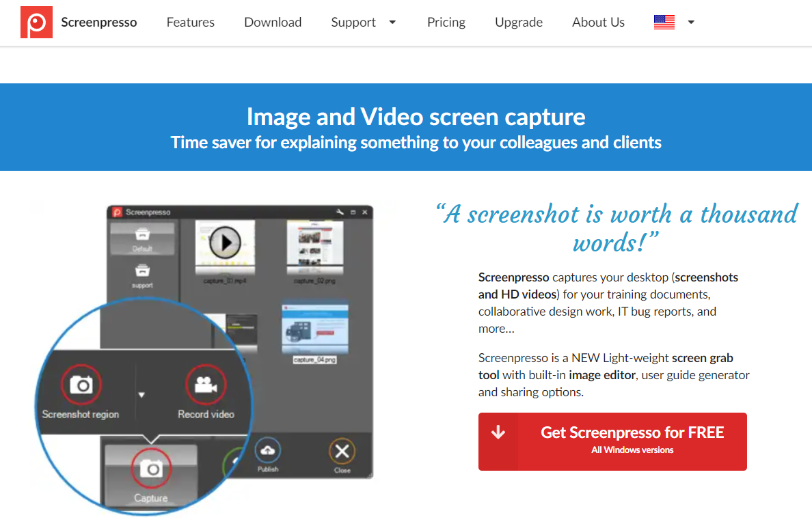Expand arrow beside Screenshot region
812x524 pixels.
(141, 395)
